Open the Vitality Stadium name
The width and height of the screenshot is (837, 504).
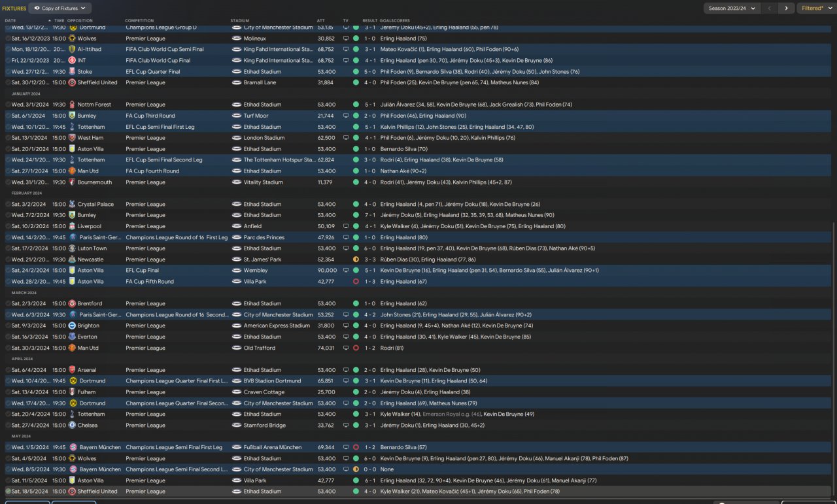(264, 182)
